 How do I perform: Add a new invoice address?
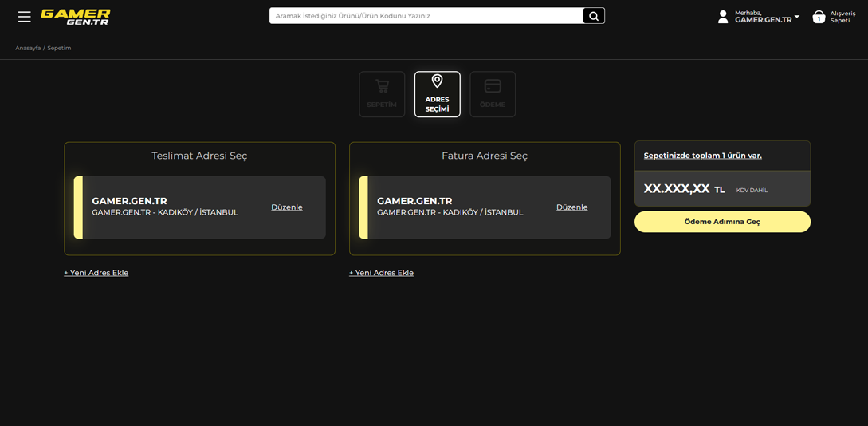tap(381, 273)
